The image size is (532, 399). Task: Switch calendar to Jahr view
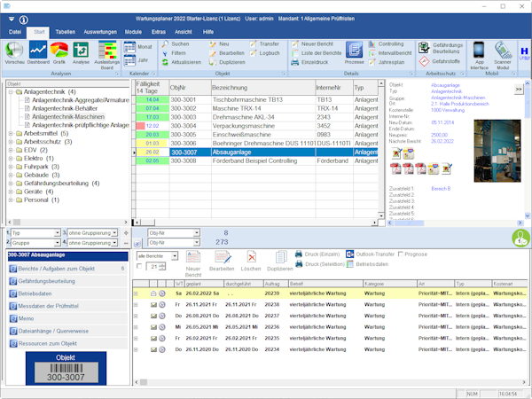pyautogui.click(x=136, y=60)
